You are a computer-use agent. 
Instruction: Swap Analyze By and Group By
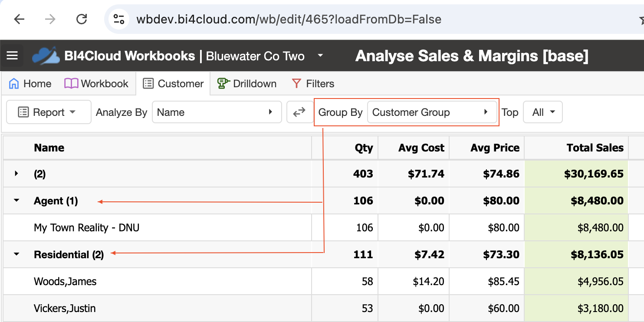pos(299,112)
